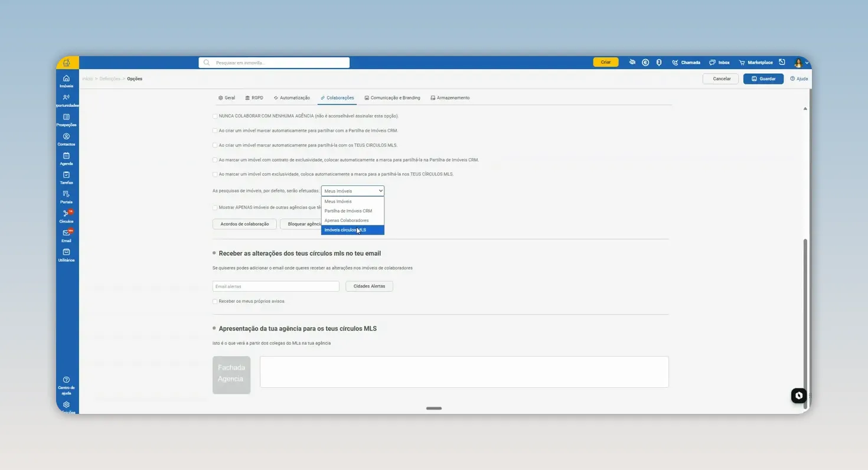This screenshot has height=470, width=868.
Task: Open the Agenda calendar sidebar icon
Action: click(x=66, y=159)
